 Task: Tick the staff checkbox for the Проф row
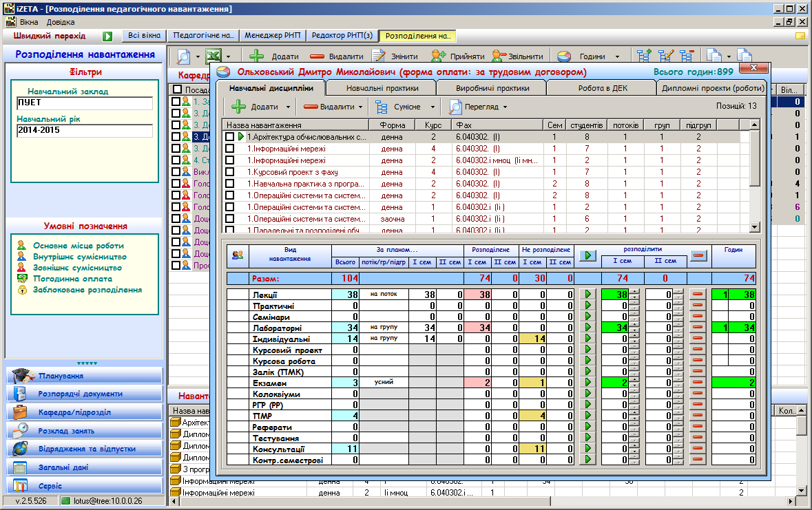176,265
